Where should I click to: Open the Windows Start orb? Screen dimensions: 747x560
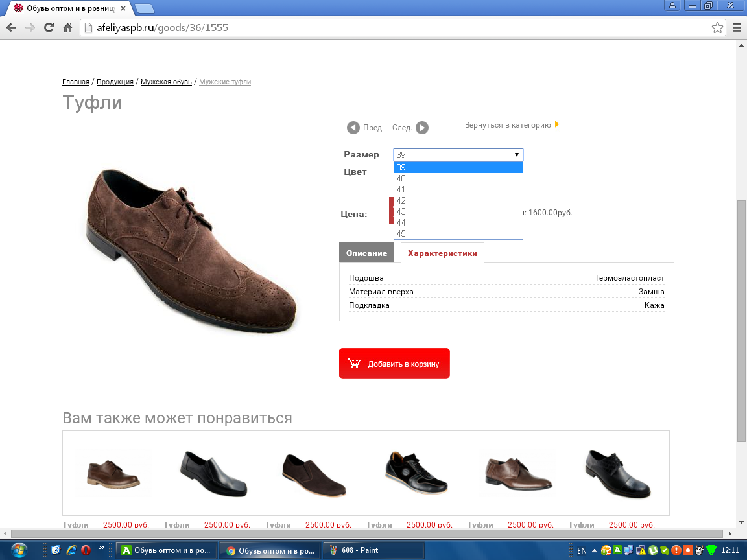point(19,550)
